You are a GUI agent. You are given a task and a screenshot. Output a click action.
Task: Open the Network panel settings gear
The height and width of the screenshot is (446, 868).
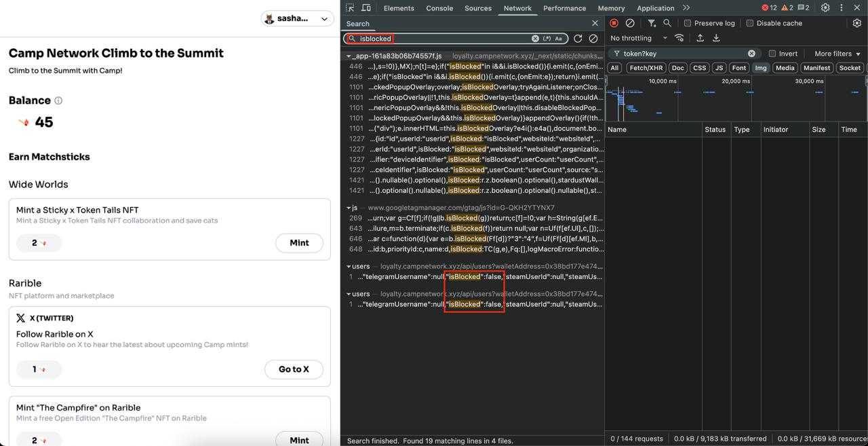pyautogui.click(x=857, y=23)
